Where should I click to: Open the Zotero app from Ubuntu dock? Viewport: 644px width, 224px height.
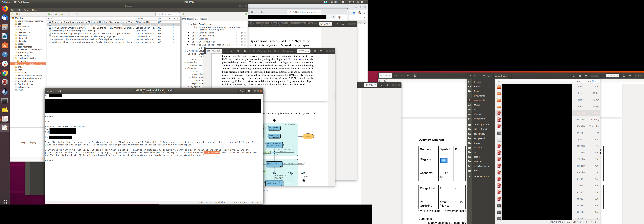5,82
